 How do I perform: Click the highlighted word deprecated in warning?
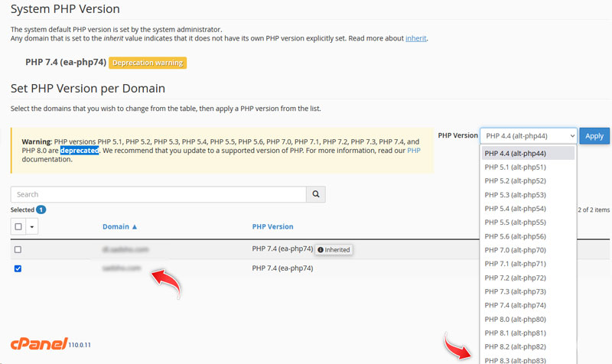pyautogui.click(x=80, y=151)
